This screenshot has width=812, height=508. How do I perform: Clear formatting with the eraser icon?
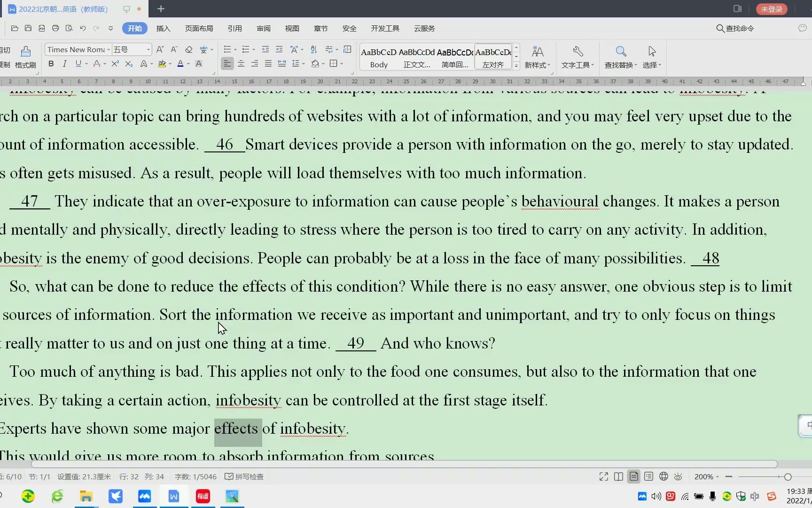tap(188, 49)
